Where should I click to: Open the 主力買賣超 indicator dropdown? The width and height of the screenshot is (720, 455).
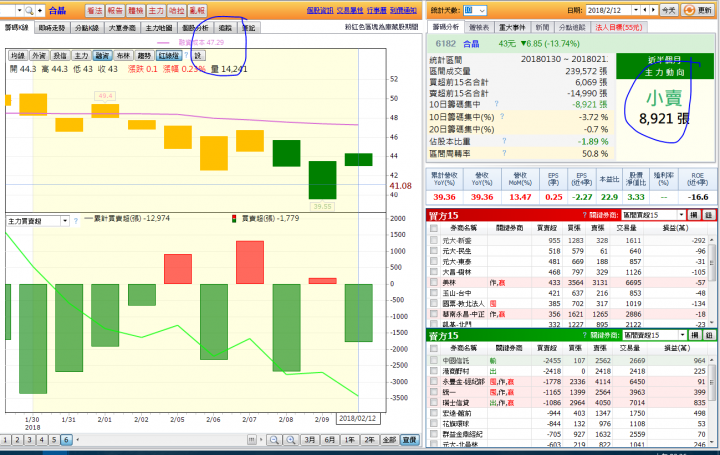pos(65,221)
